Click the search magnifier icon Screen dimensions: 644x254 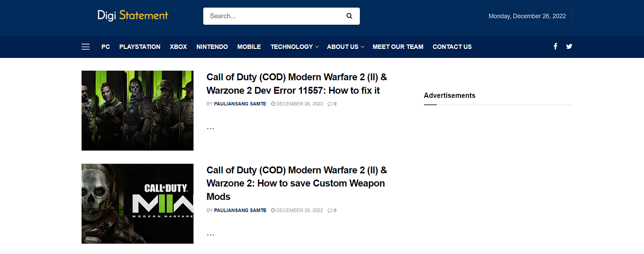click(x=350, y=16)
